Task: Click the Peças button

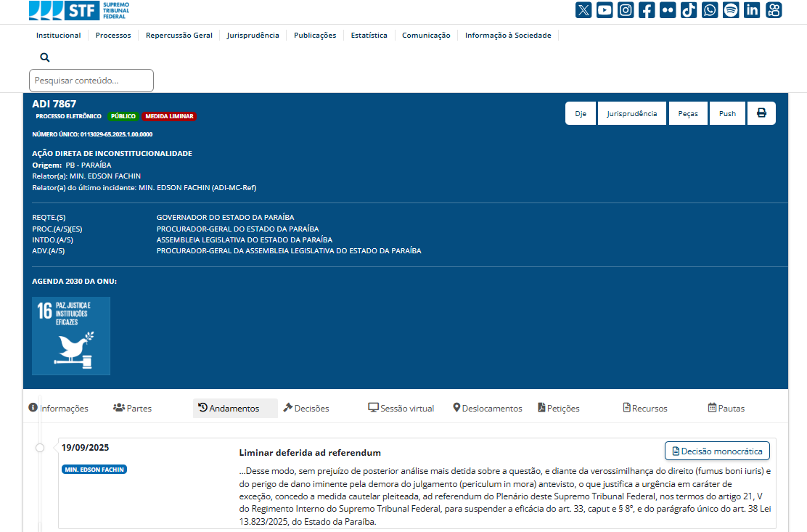Action: click(x=688, y=113)
